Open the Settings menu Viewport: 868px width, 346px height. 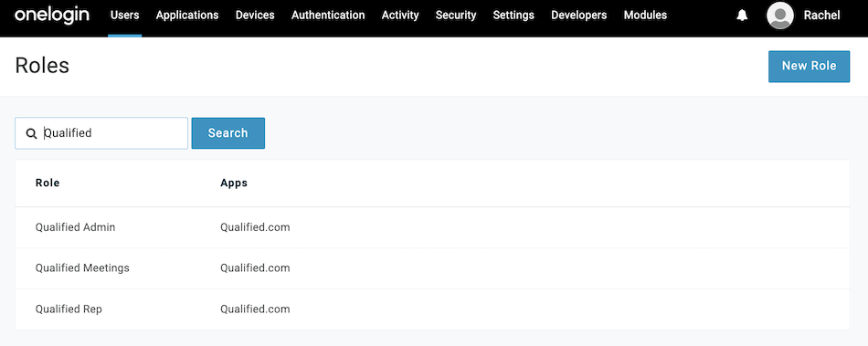coord(513,16)
